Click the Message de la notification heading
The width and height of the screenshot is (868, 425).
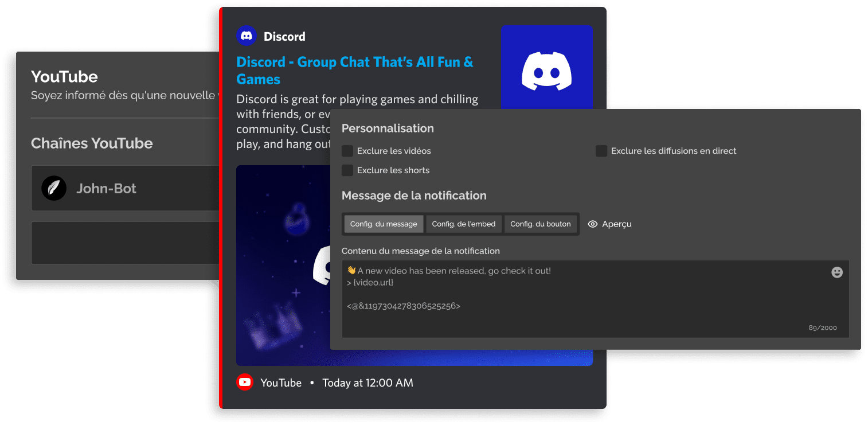click(414, 196)
